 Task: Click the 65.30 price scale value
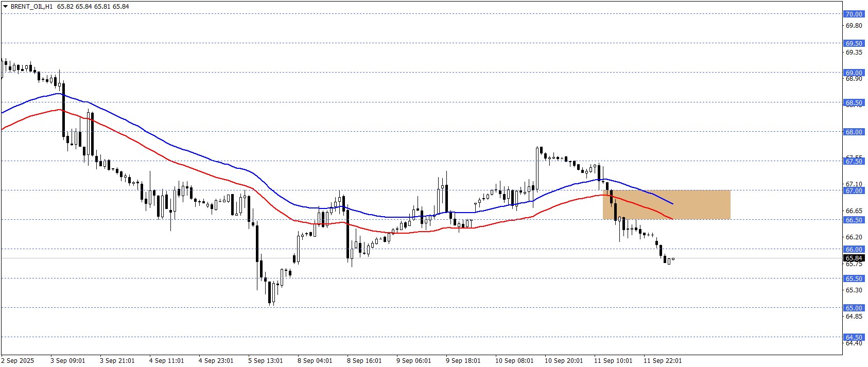coord(854,290)
